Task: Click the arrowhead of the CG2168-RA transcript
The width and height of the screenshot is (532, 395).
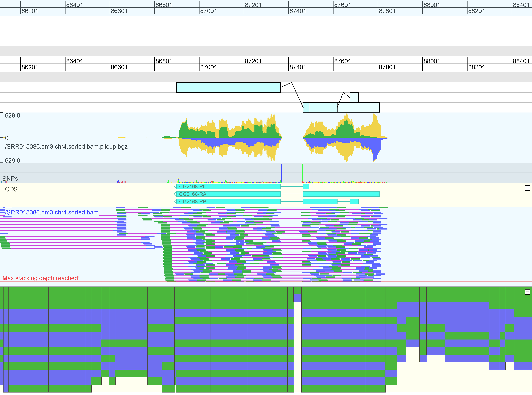Action: click(x=175, y=194)
